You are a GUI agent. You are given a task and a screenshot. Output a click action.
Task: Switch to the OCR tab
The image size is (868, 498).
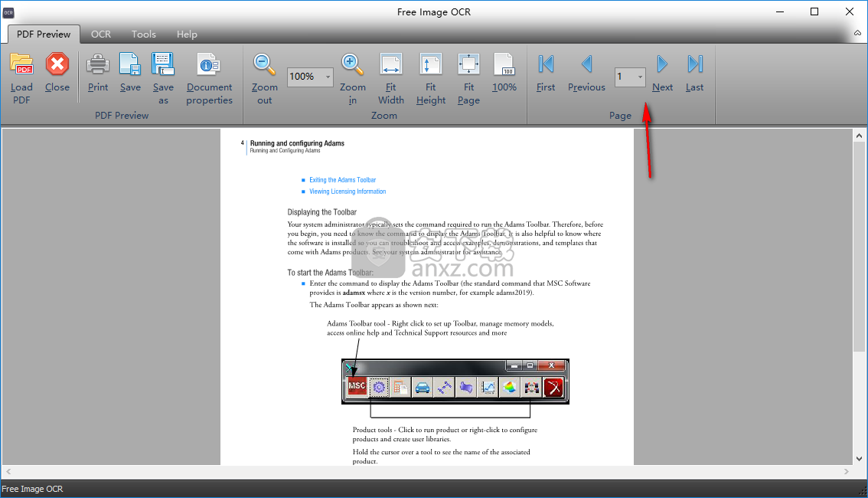101,34
